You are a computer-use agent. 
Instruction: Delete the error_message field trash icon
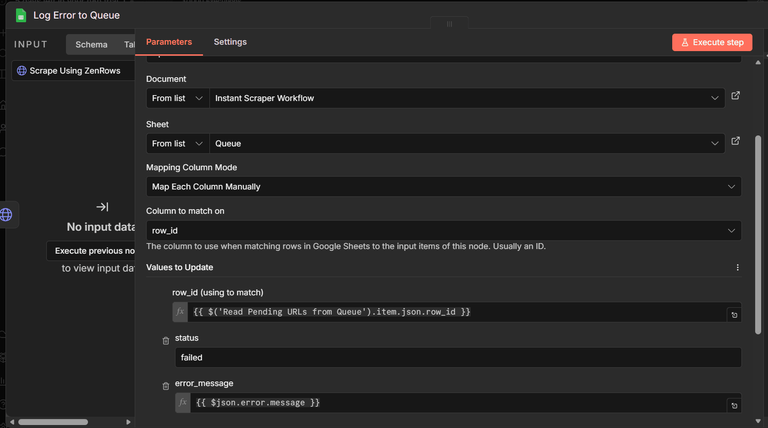coord(166,386)
